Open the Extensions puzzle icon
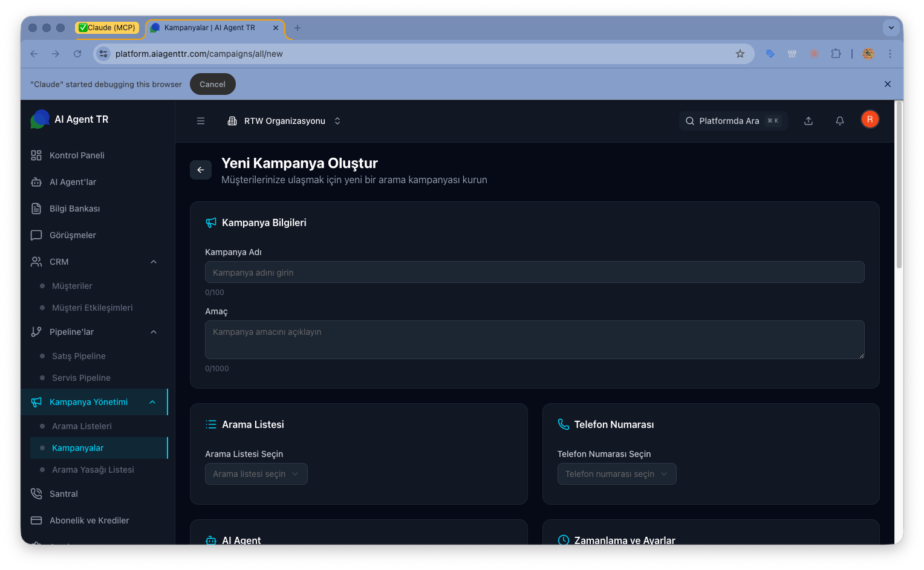The width and height of the screenshot is (924, 570). click(x=836, y=54)
